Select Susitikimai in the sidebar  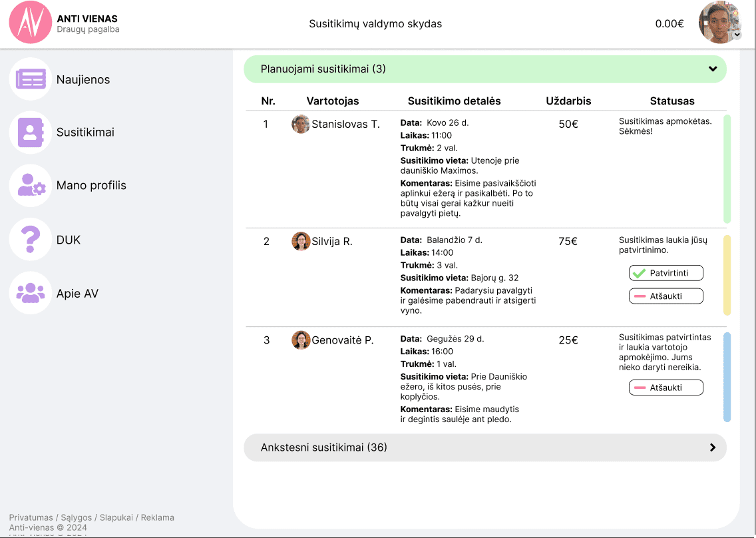[x=85, y=133]
